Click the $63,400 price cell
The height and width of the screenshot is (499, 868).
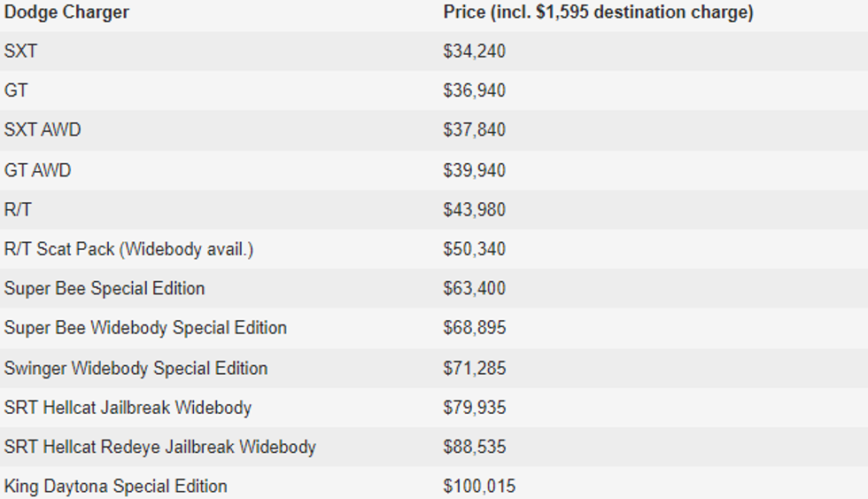[474, 288]
